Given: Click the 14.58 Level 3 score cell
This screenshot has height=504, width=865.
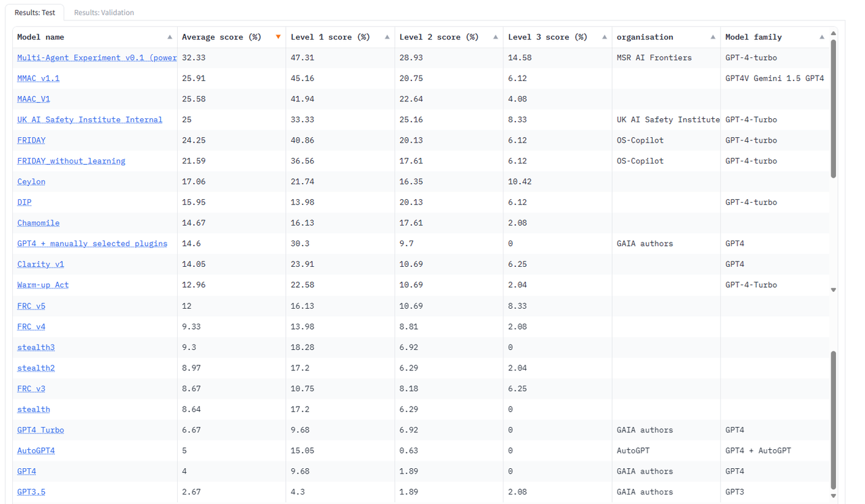Looking at the screenshot, I should point(558,58).
